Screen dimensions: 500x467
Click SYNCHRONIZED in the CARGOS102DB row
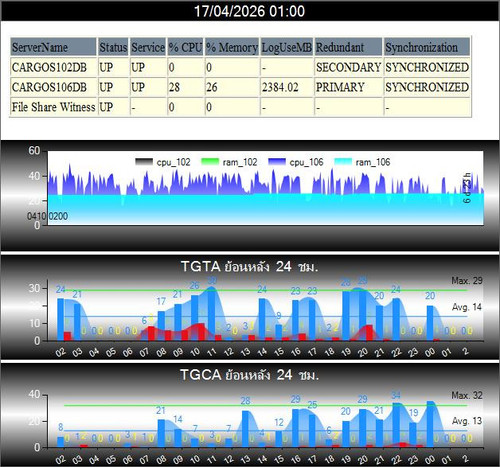[x=427, y=67]
